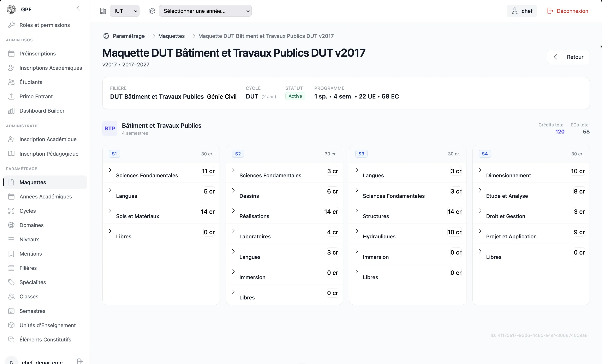Click the graduation cap icon in header

pos(152,11)
